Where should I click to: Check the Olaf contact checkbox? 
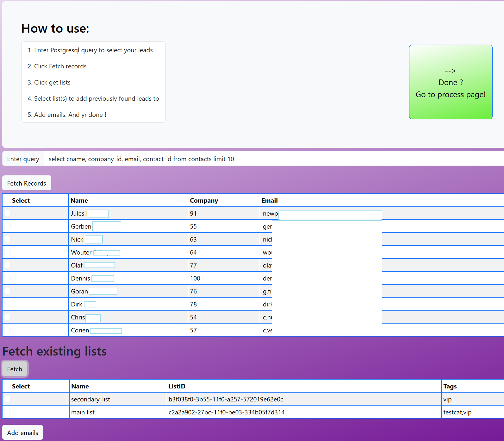[7, 265]
